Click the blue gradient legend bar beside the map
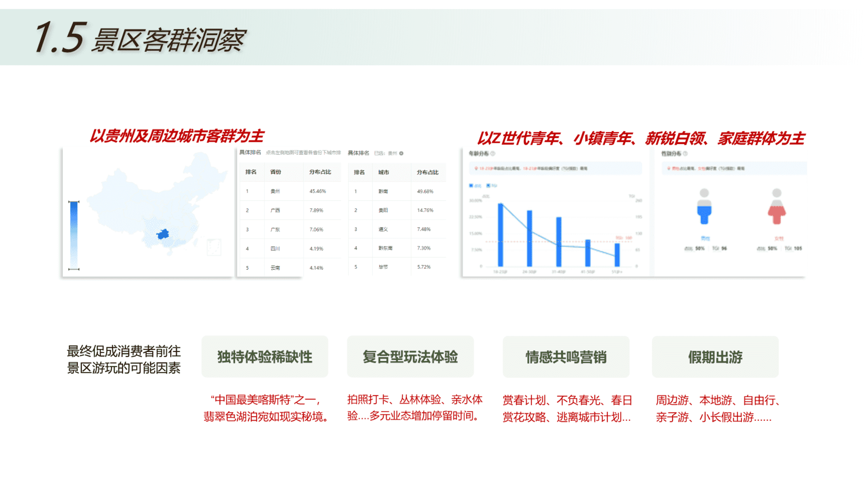The width and height of the screenshot is (868, 488). [74, 235]
